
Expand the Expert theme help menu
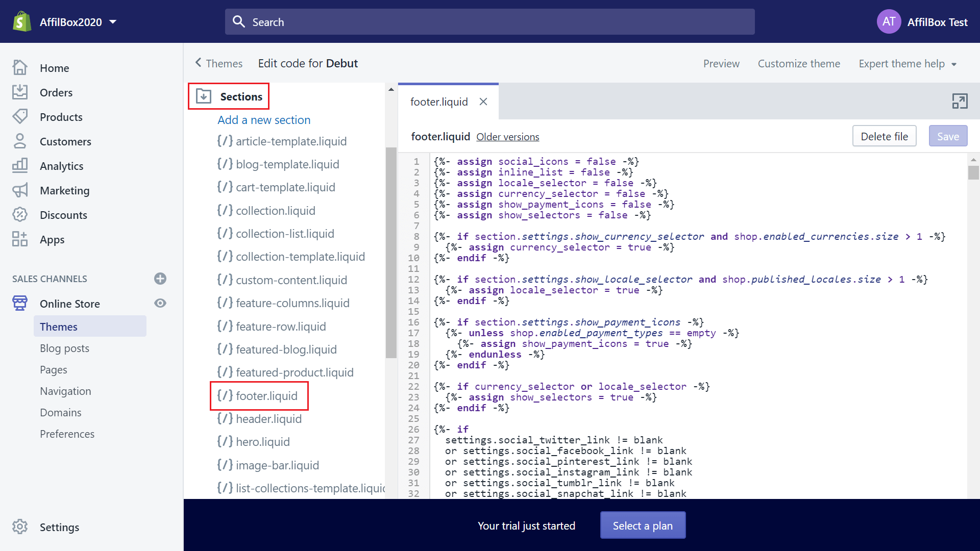pos(908,64)
